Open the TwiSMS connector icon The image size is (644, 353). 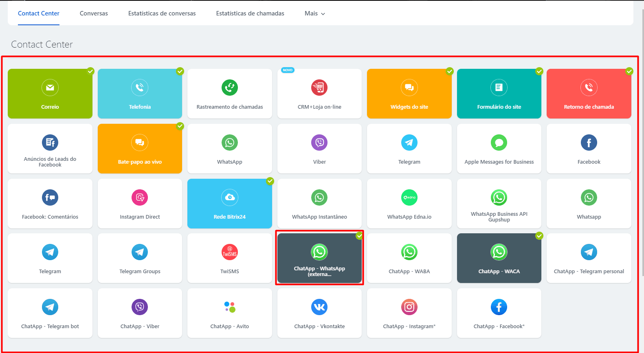click(x=230, y=252)
